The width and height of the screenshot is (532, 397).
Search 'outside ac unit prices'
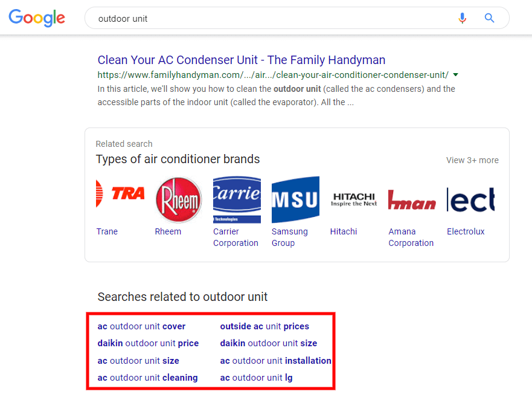point(264,326)
